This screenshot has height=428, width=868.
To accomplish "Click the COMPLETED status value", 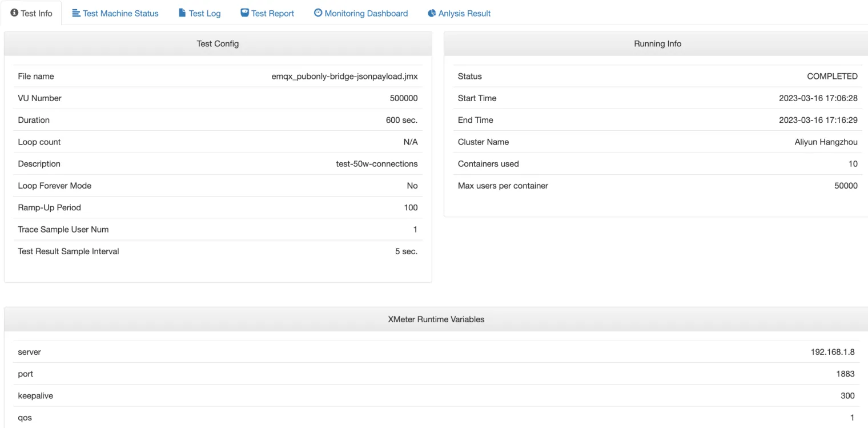I will [x=832, y=76].
